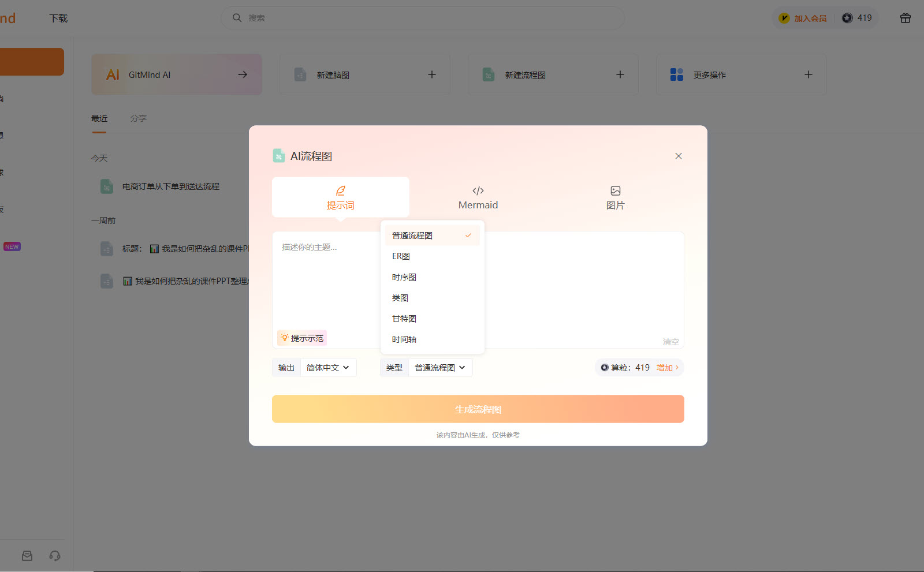Click the 生成流程图 button

coord(478,409)
